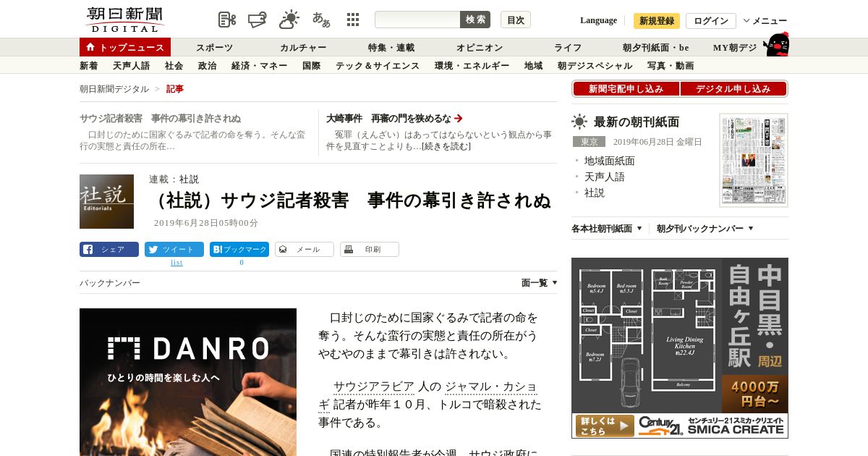Open the Language selector

tap(598, 20)
